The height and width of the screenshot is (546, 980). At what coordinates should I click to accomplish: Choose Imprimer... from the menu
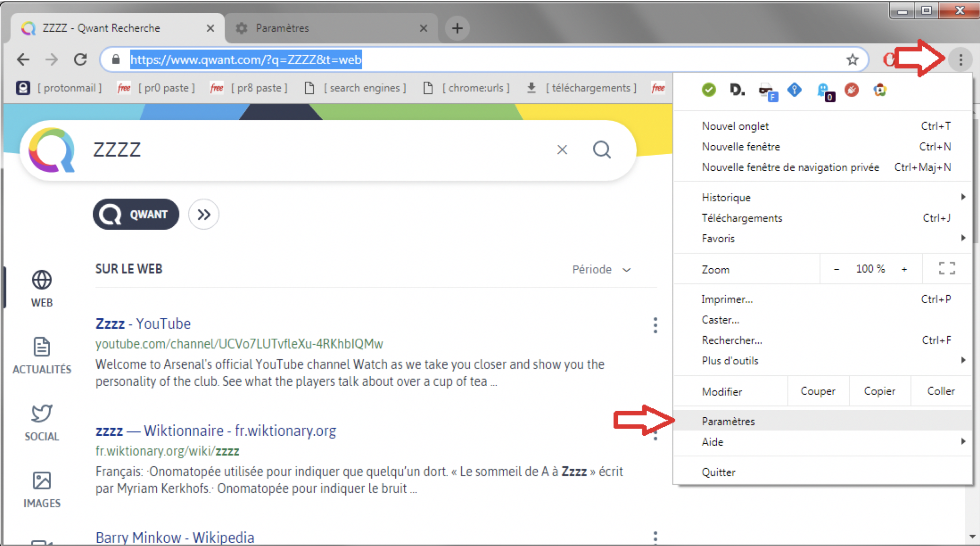(x=823, y=299)
